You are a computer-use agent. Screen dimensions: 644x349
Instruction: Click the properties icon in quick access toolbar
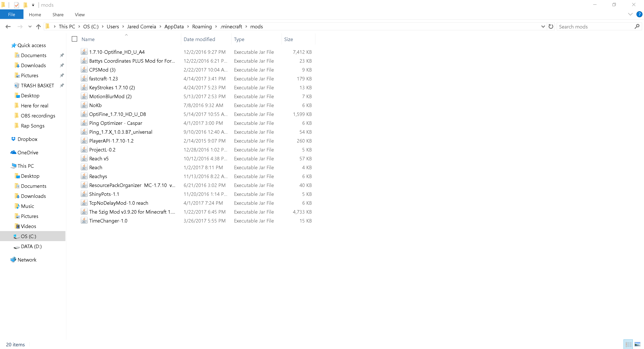tap(16, 5)
